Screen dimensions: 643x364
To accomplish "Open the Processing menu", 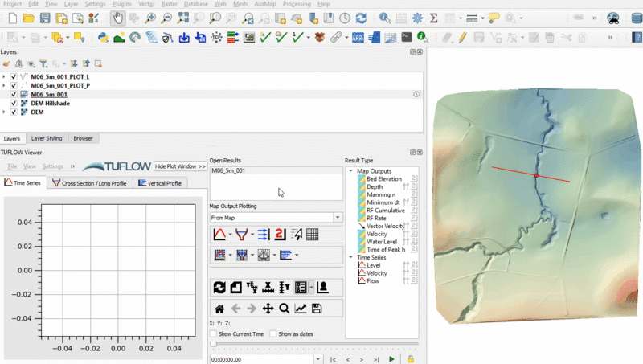I will point(297,4).
